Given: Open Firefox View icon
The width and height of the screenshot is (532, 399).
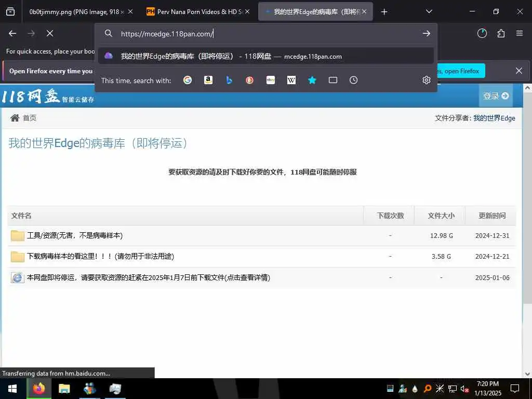Looking at the screenshot, I should pyautogui.click(x=10, y=12).
